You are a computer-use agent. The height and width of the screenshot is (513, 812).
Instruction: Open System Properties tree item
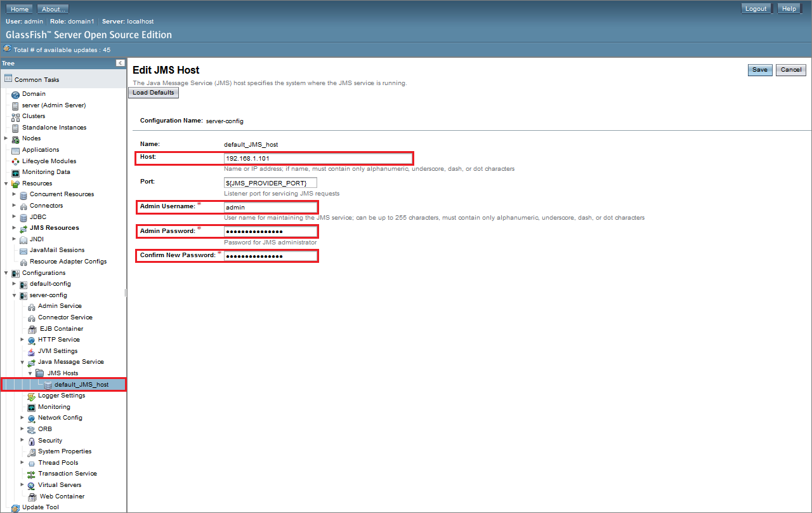click(x=65, y=451)
